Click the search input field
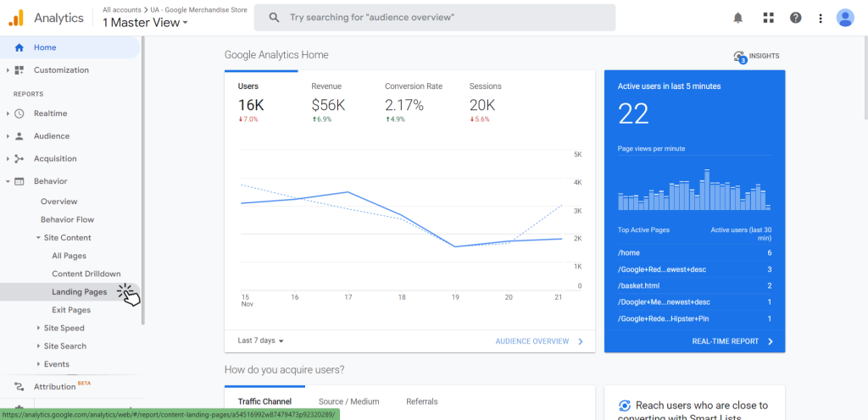The height and width of the screenshot is (420, 868). [435, 18]
